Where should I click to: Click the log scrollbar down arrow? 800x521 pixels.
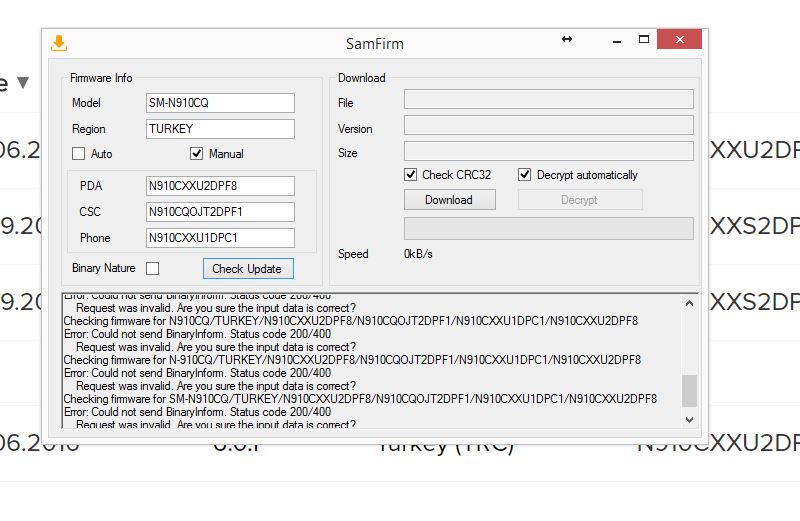pyautogui.click(x=689, y=420)
